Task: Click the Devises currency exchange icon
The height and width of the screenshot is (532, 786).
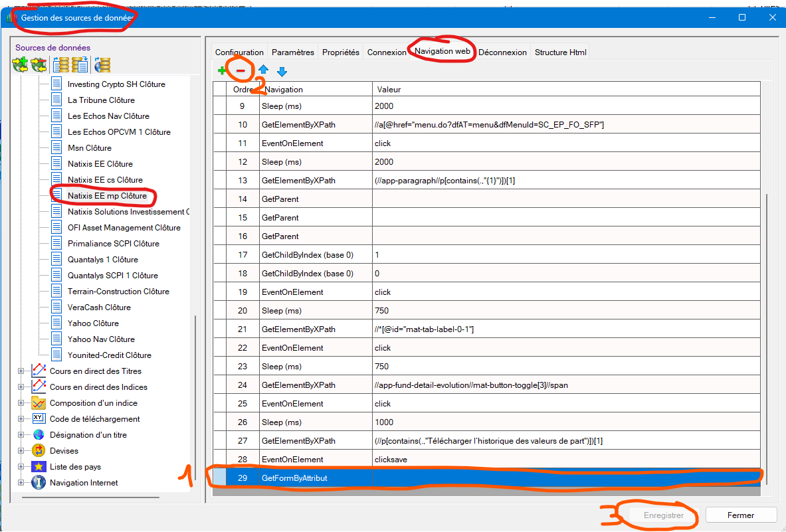Action: [39, 451]
